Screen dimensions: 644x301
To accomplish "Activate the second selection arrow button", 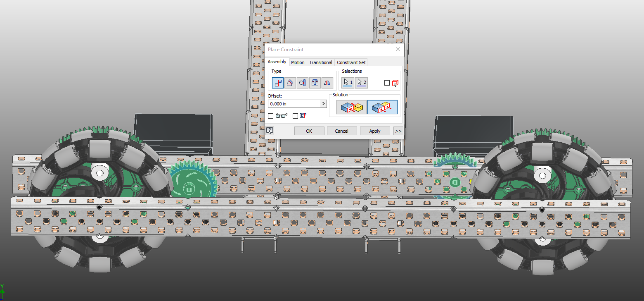I will tap(361, 83).
